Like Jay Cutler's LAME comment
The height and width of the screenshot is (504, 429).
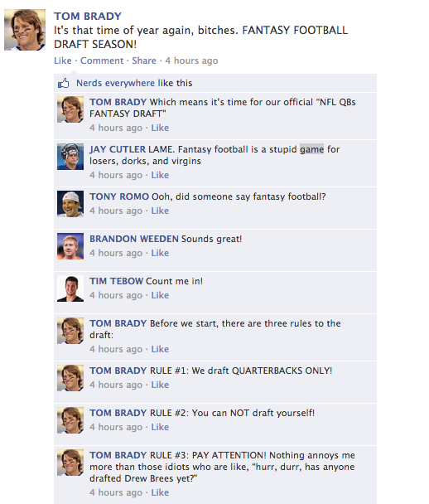coord(160,175)
